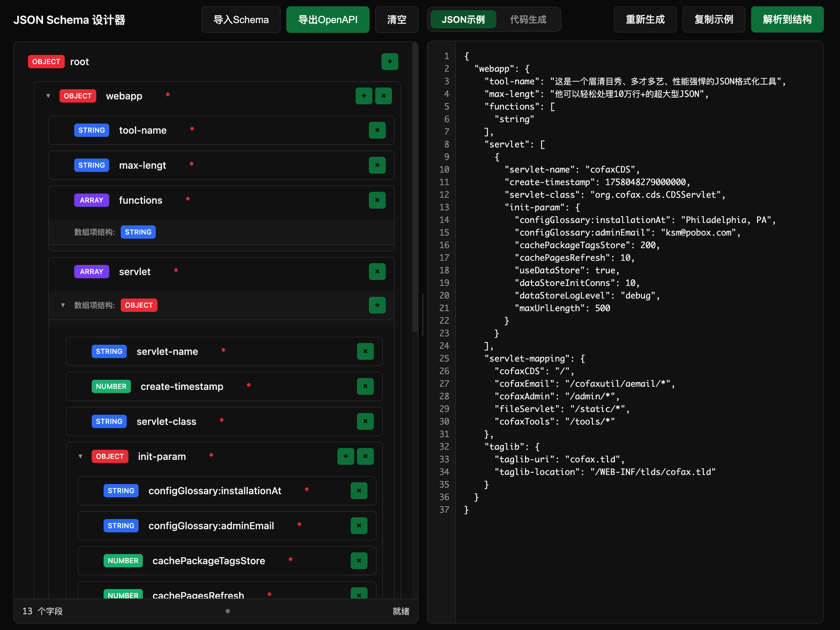Collapse servlet array item structure

63,305
